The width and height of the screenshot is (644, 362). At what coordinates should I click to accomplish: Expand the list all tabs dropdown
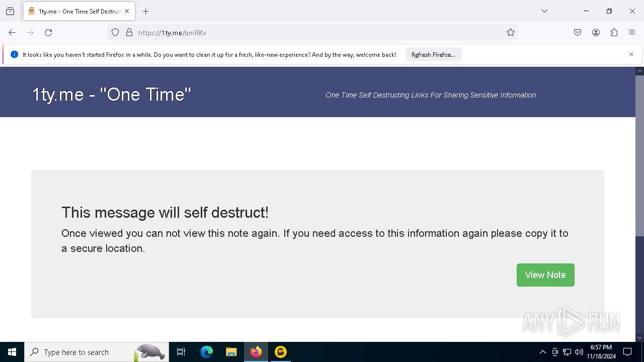click(544, 11)
